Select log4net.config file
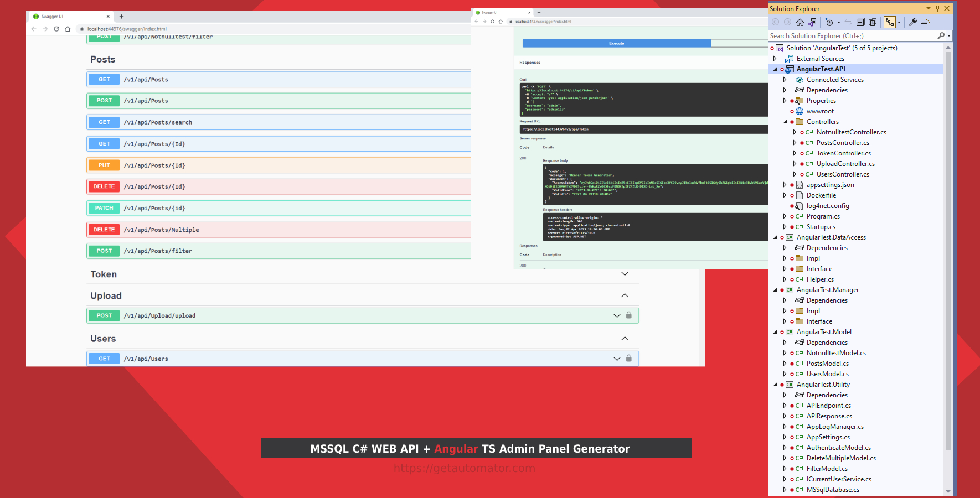Screen dimensions: 980x498 click(828, 206)
